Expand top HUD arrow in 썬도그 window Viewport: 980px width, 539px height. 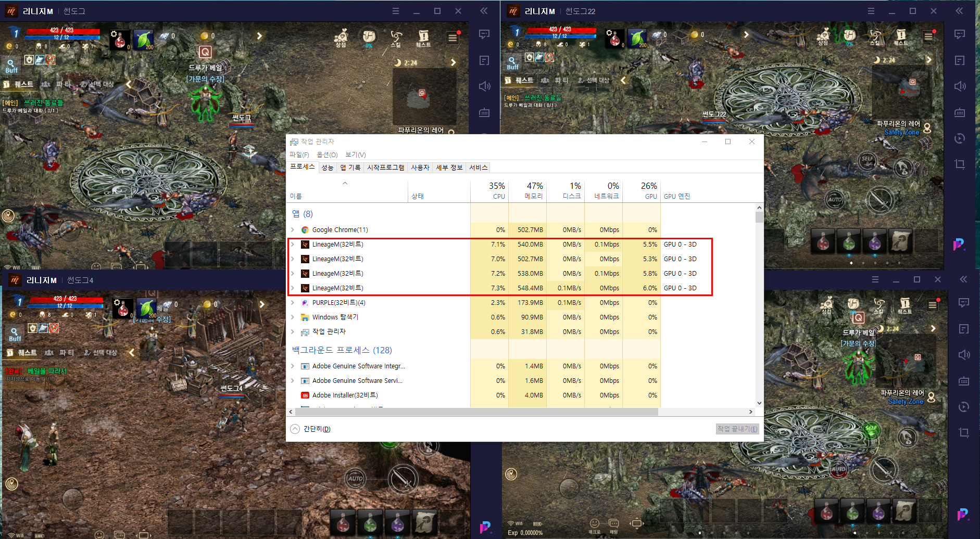point(259,36)
